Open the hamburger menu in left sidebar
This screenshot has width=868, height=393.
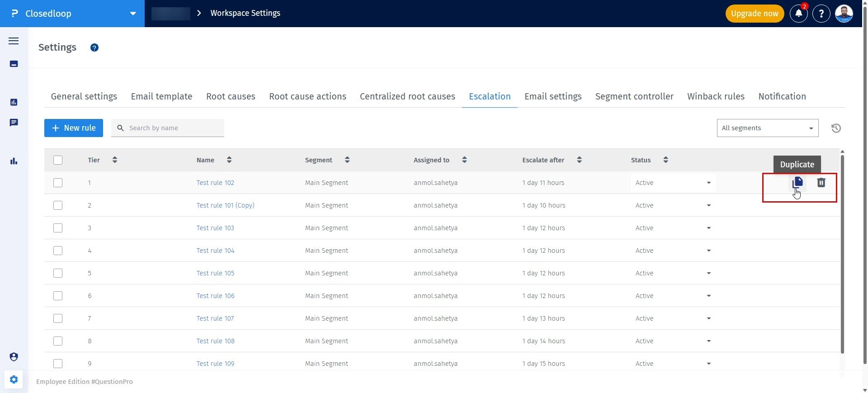click(14, 41)
